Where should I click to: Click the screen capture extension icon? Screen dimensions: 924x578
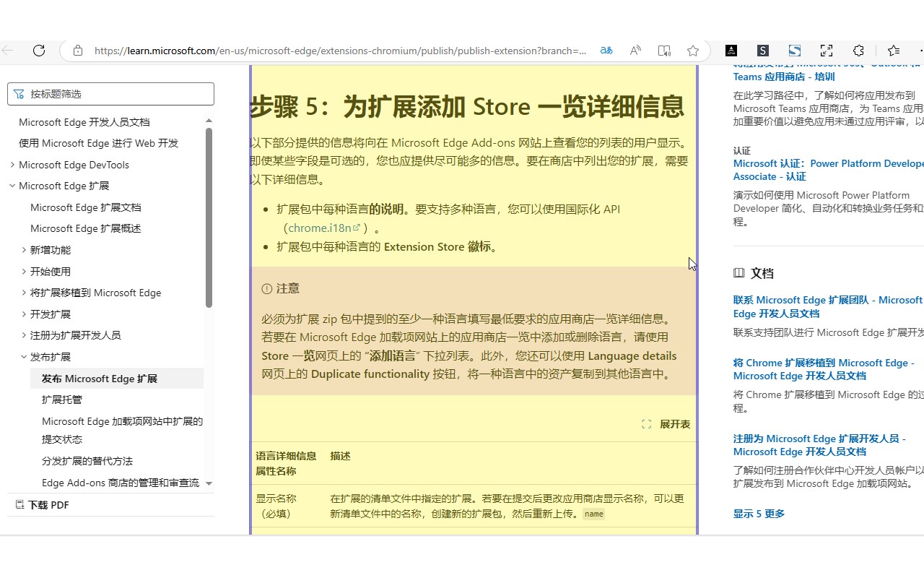tap(827, 51)
